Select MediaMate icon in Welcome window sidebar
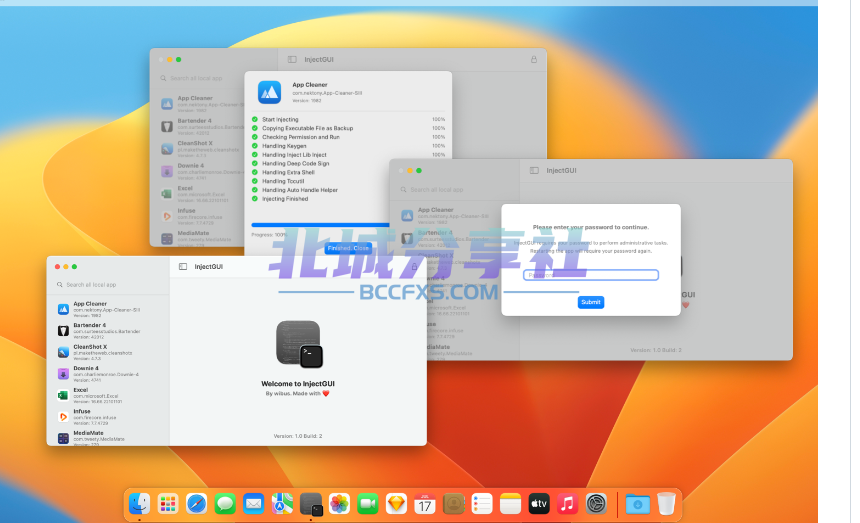This screenshot has width=860, height=523. [64, 438]
